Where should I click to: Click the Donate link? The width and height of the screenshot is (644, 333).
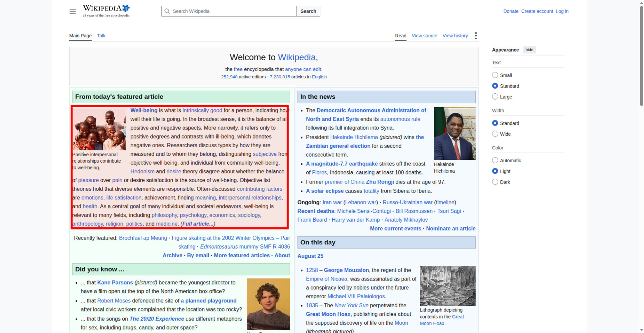pos(511,11)
